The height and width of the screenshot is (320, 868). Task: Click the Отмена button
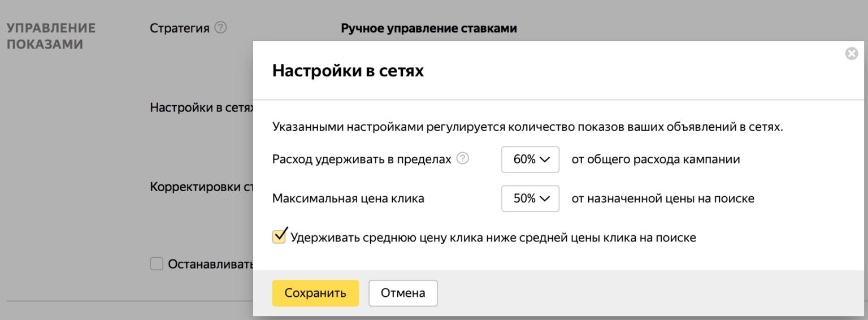click(402, 293)
